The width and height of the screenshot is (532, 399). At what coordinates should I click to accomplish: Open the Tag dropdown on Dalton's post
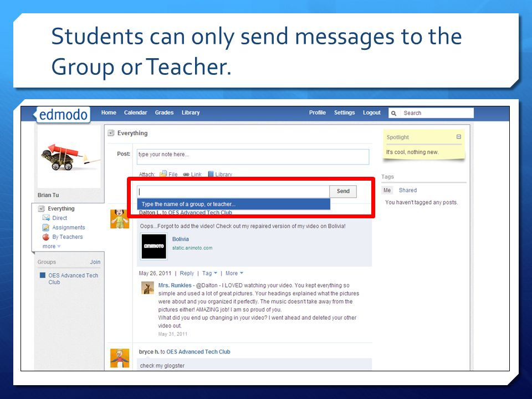pos(209,273)
